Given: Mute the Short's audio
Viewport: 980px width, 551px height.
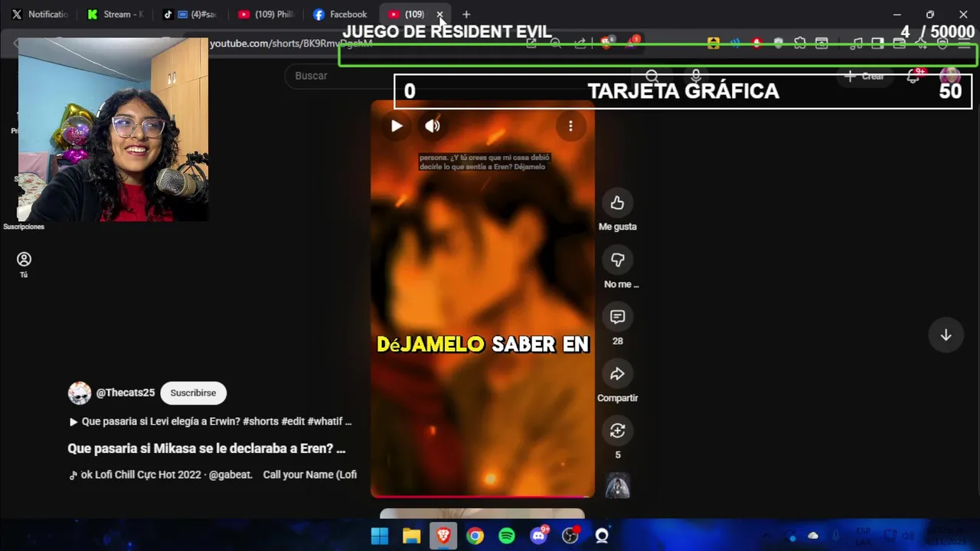Looking at the screenshot, I should pyautogui.click(x=433, y=126).
